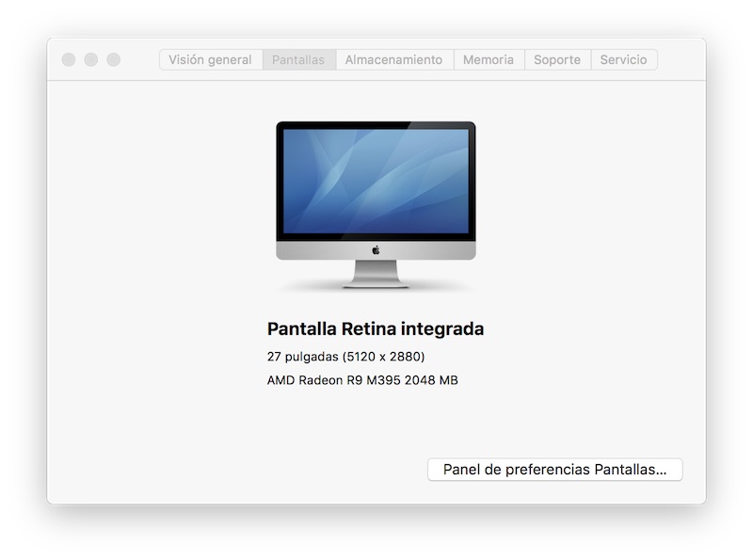Zoom the window with the third gray button

113,59
